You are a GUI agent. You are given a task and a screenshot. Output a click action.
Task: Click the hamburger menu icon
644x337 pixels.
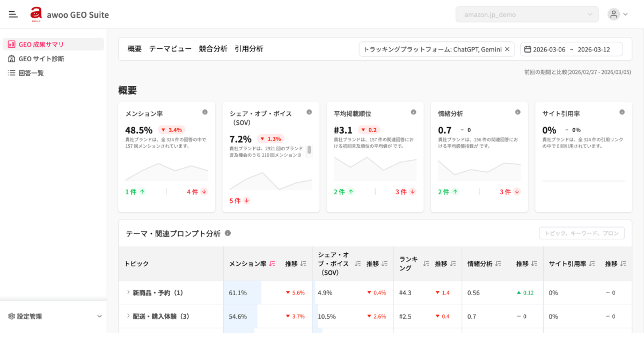click(x=13, y=14)
